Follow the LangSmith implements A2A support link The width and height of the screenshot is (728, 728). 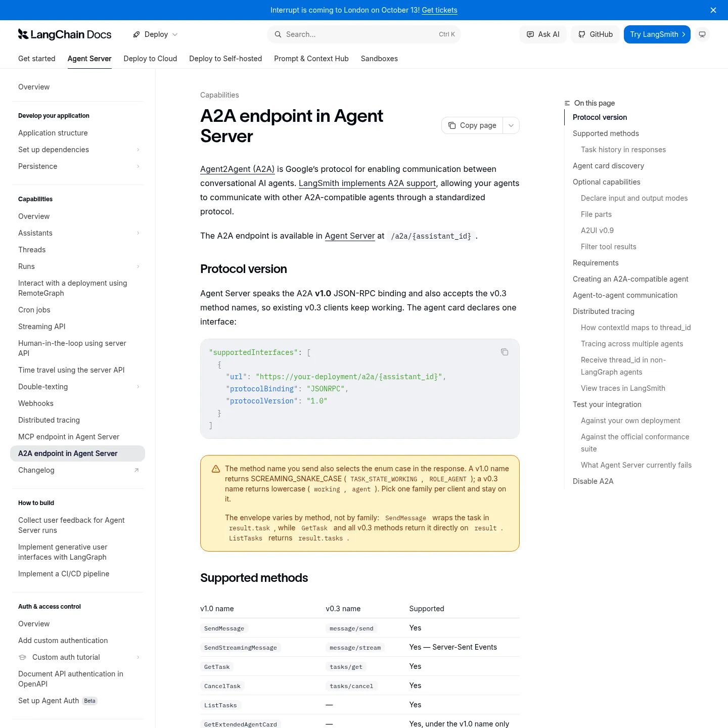[x=368, y=183]
